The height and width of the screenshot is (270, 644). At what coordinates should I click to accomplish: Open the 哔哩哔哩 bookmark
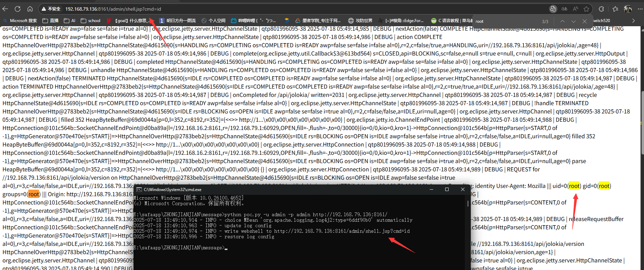253,21
